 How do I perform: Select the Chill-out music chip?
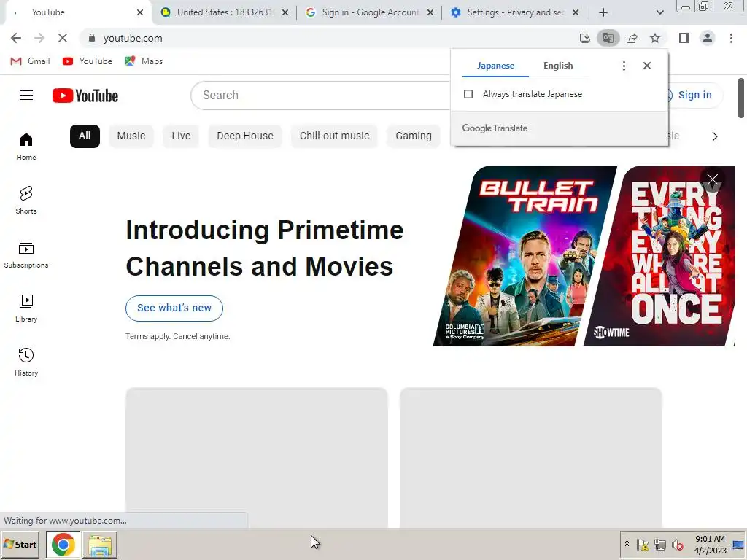[334, 136]
